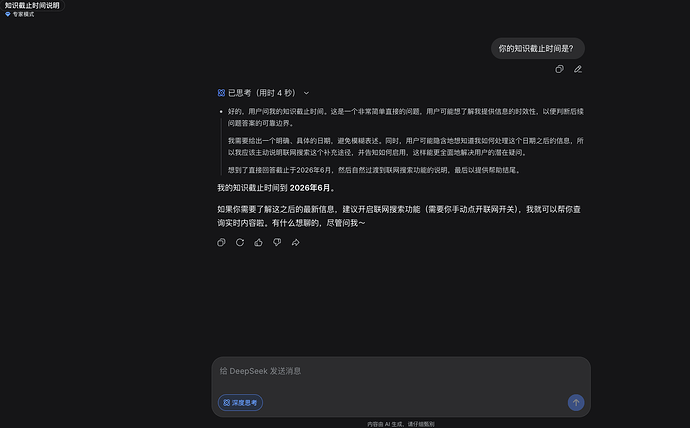Click the conversation title "知识截止时间说明"

[x=32, y=6]
